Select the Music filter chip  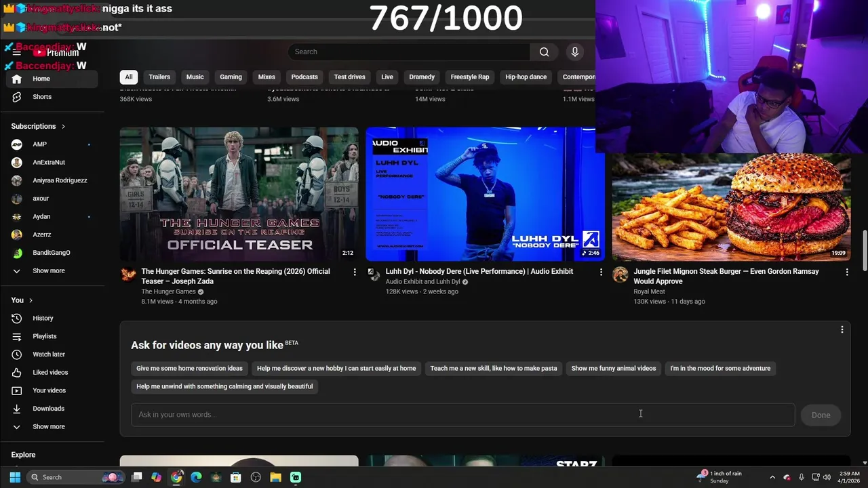[195, 77]
